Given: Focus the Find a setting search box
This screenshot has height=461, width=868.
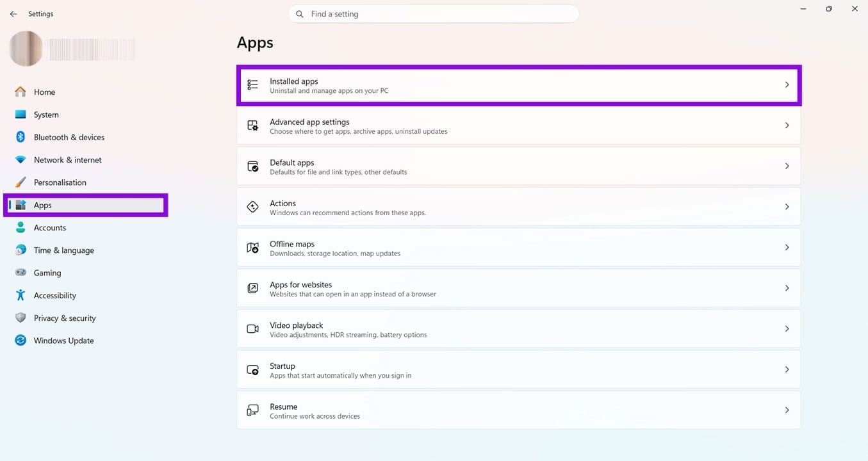Looking at the screenshot, I should [x=434, y=14].
